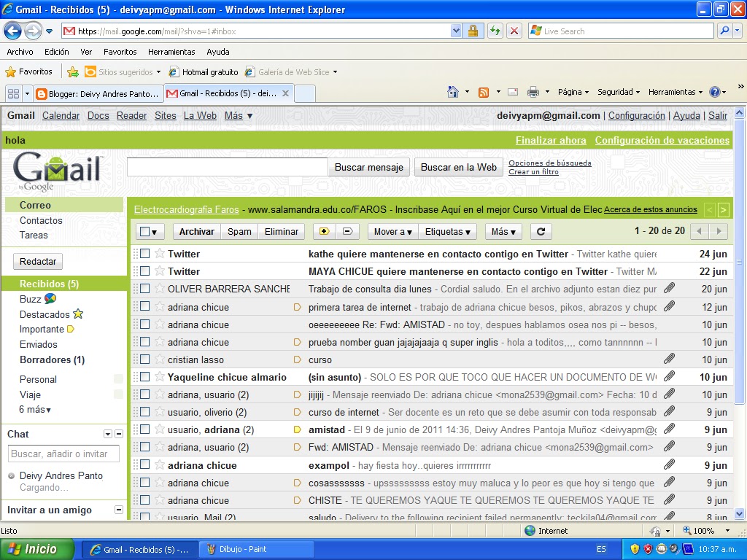Collapse the Invitar a un amigo section
This screenshot has width=747, height=560.
[x=119, y=510]
